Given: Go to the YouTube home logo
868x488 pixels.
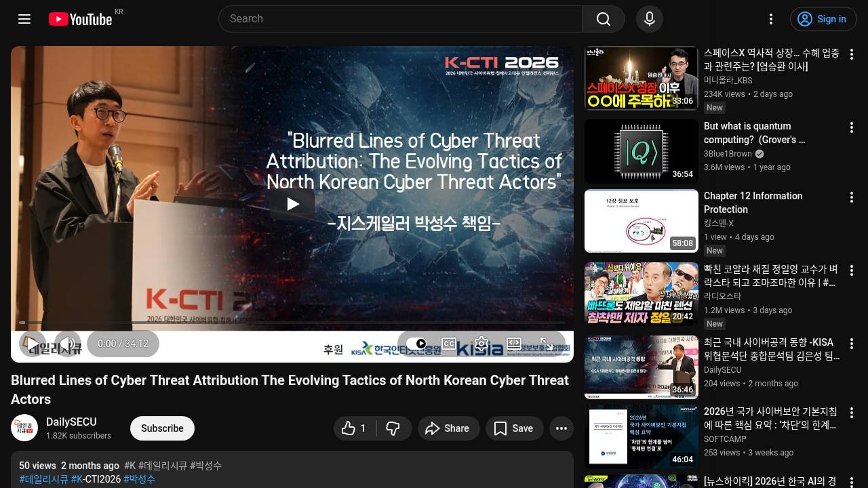Looking at the screenshot, I should tap(81, 19).
